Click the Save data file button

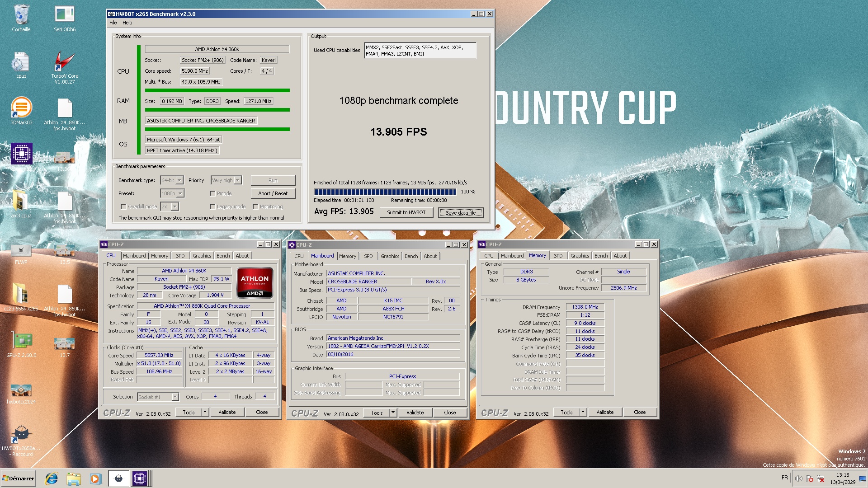pos(461,212)
